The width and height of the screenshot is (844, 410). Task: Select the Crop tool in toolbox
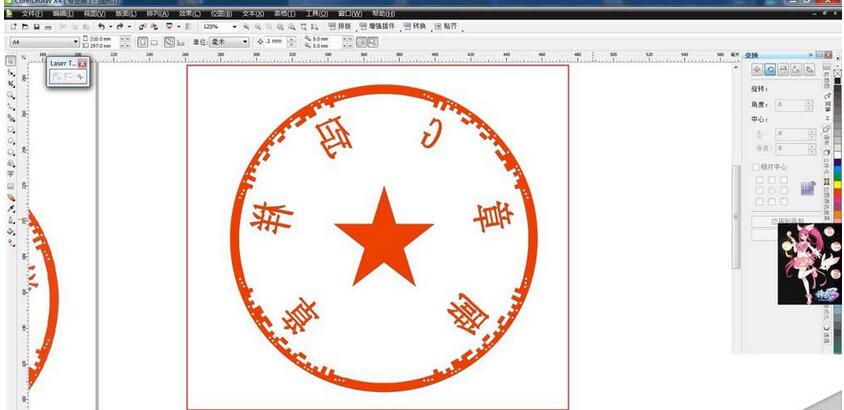pyautogui.click(x=11, y=84)
